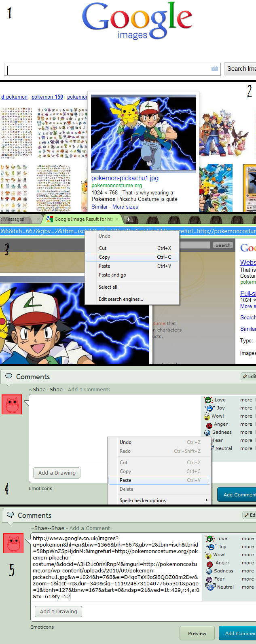Click the More sizes link
This screenshot has width=256, height=644.
tap(125, 207)
